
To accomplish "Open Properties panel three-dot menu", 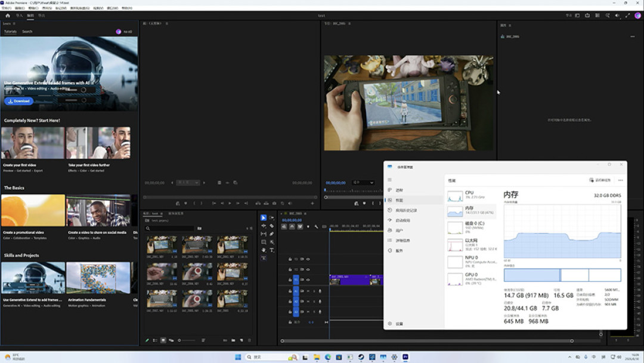I will [633, 36].
